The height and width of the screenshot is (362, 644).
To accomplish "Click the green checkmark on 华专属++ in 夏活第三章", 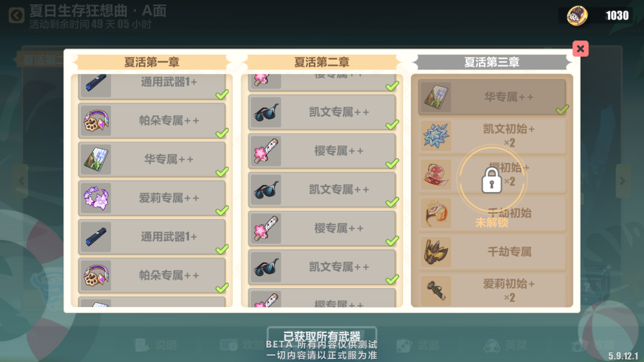I will pos(563,110).
